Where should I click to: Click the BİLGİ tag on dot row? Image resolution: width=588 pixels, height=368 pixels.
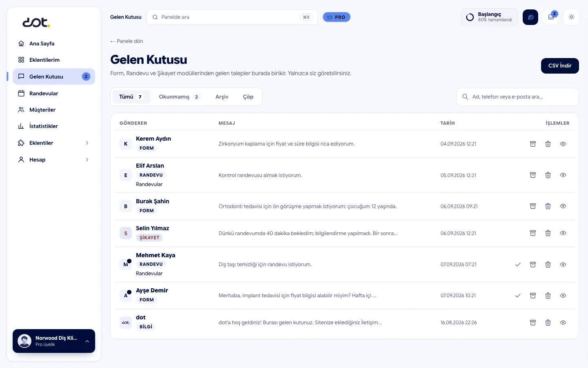[146, 327]
